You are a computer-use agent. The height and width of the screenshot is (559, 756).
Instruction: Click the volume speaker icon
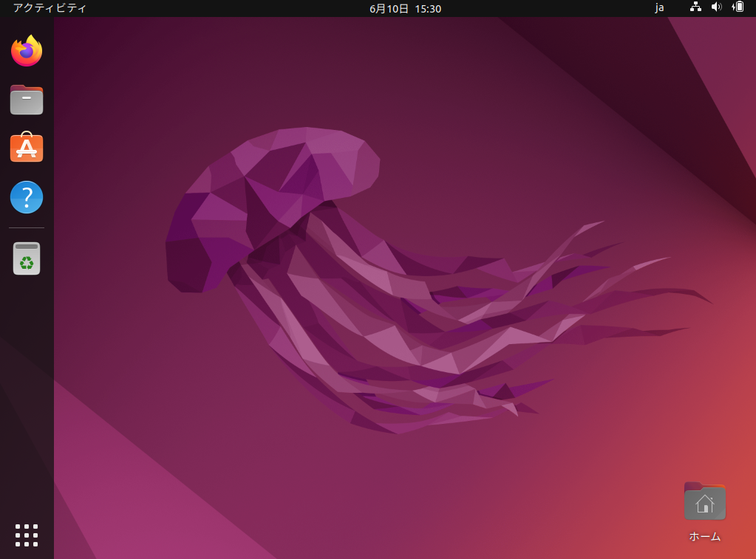[x=717, y=7]
